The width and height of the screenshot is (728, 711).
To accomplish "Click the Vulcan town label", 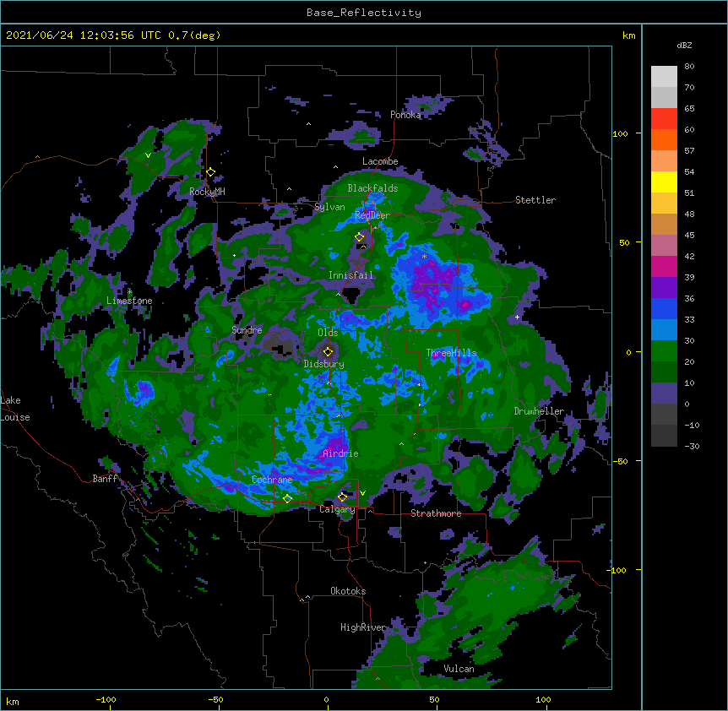I will [x=459, y=669].
